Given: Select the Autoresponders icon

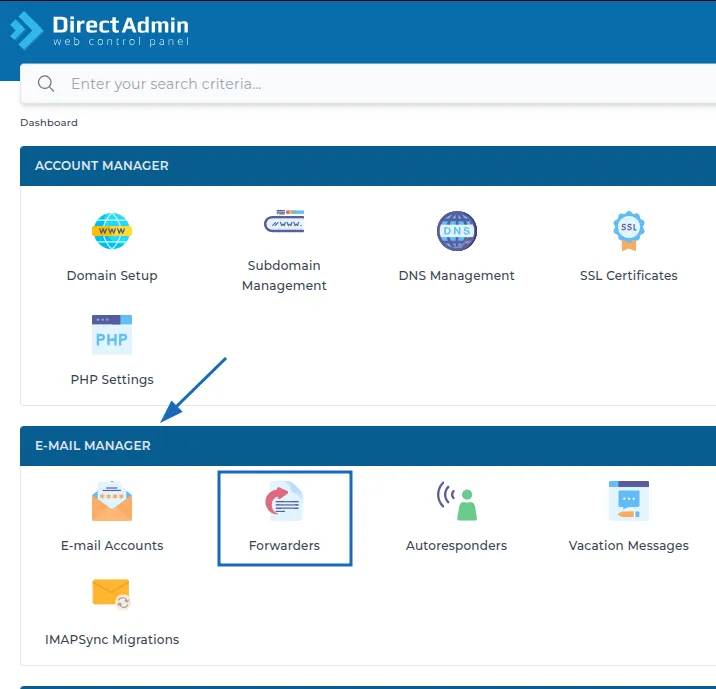Looking at the screenshot, I should 456,501.
